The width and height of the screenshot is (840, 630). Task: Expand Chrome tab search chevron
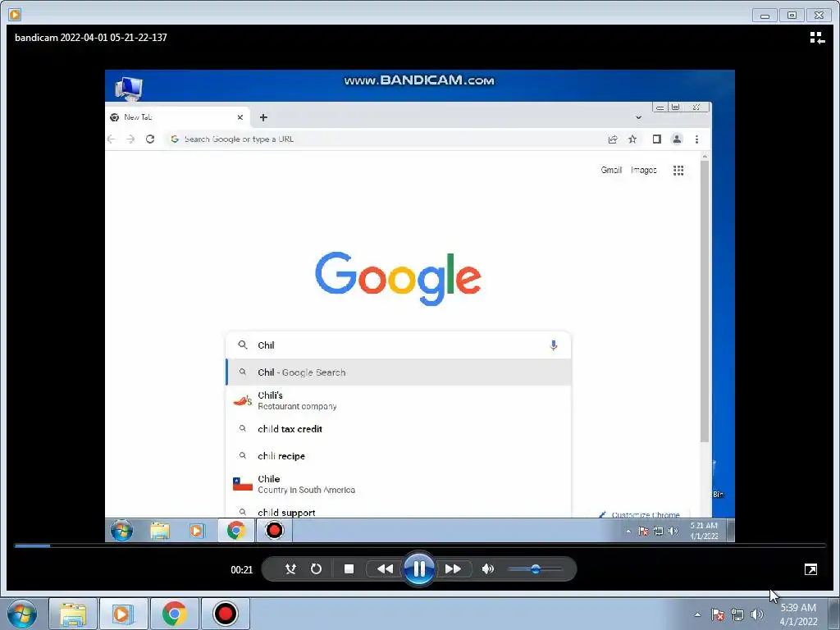pos(638,117)
